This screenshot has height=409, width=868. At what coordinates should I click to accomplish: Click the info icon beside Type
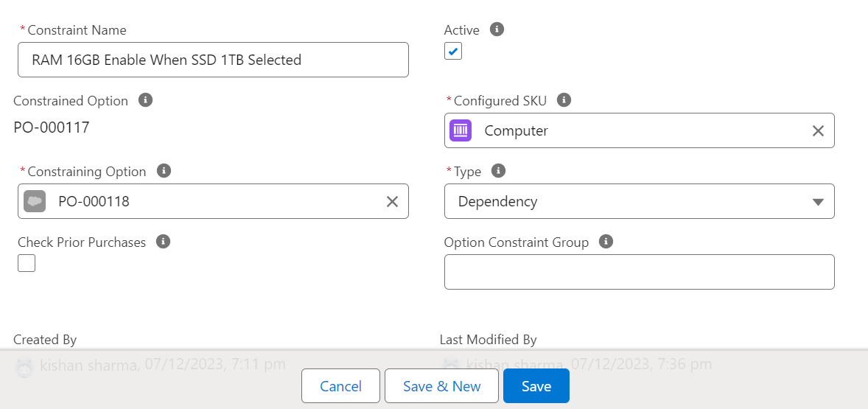(499, 171)
